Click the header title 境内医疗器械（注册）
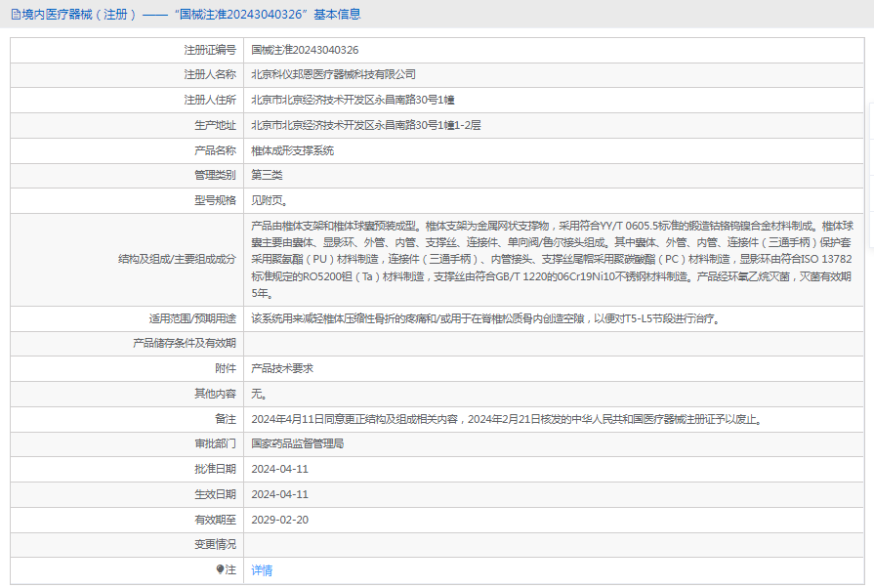 click(x=79, y=15)
